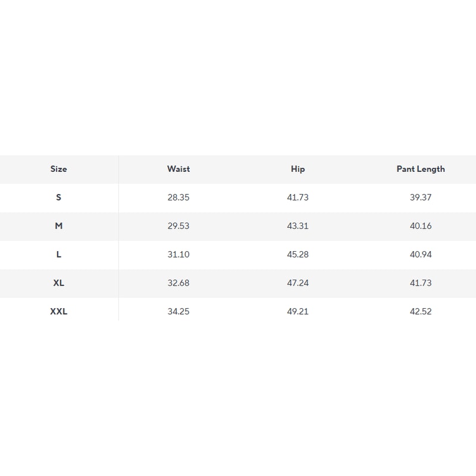Screen dimensions: 476x476
Task: Select the M size row label
Action: tap(58, 226)
